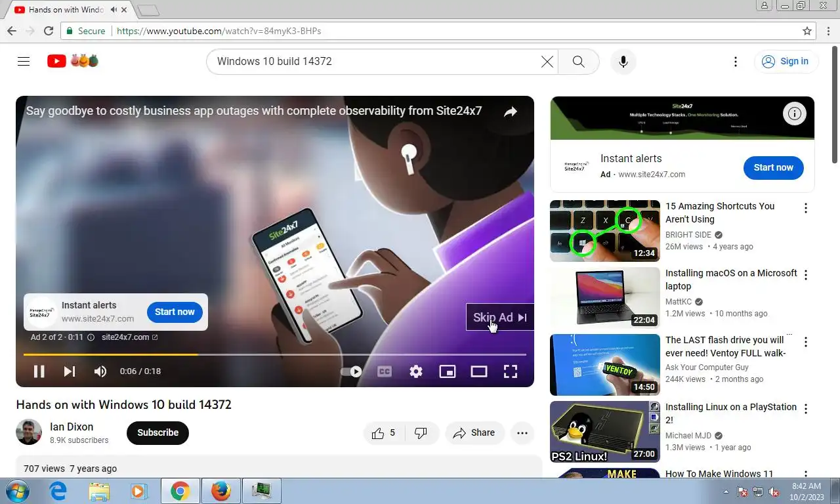The height and width of the screenshot is (504, 840).
Task: Mute the player volume
Action: [x=100, y=371]
